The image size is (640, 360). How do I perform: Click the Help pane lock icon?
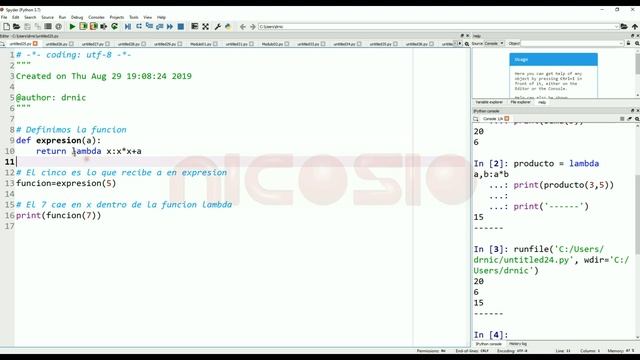tap(629, 43)
